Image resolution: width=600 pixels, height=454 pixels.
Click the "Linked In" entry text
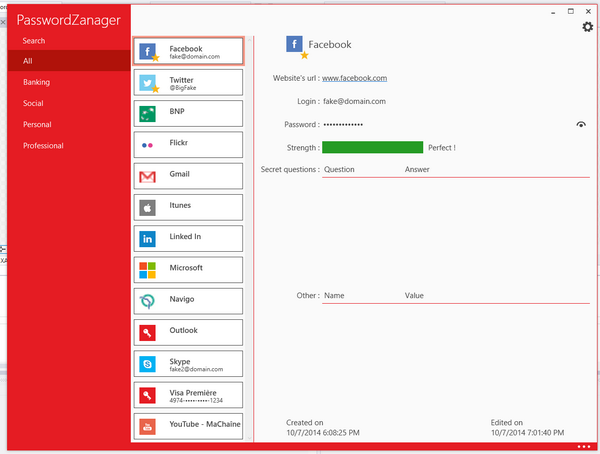click(185, 237)
